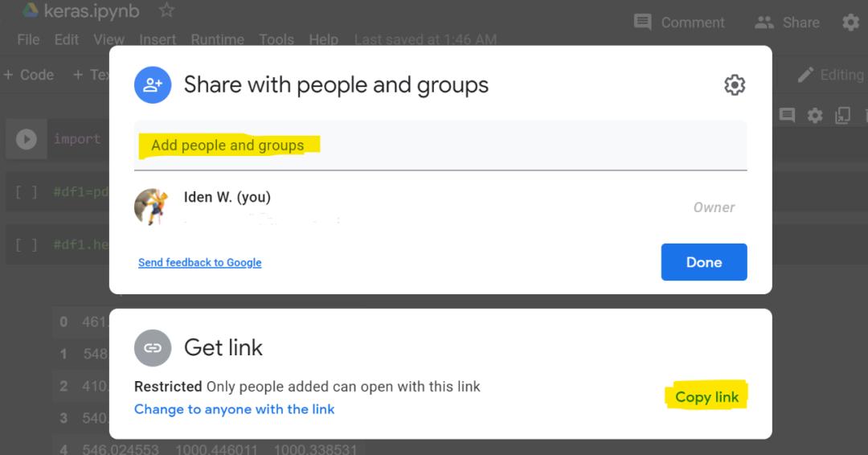Copy link from Get link section
Screen dimensions: 868x455
[707, 397]
